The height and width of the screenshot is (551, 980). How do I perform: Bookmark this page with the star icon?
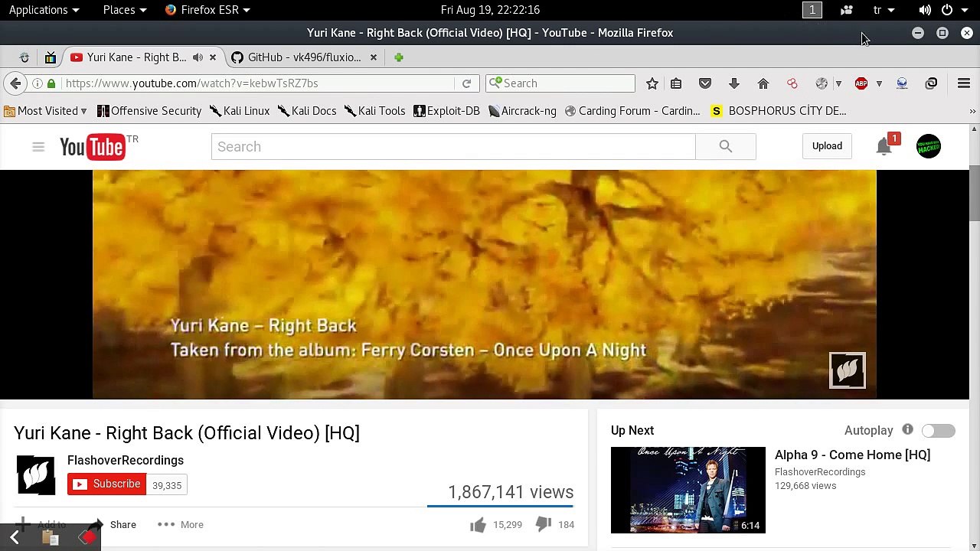tap(652, 83)
